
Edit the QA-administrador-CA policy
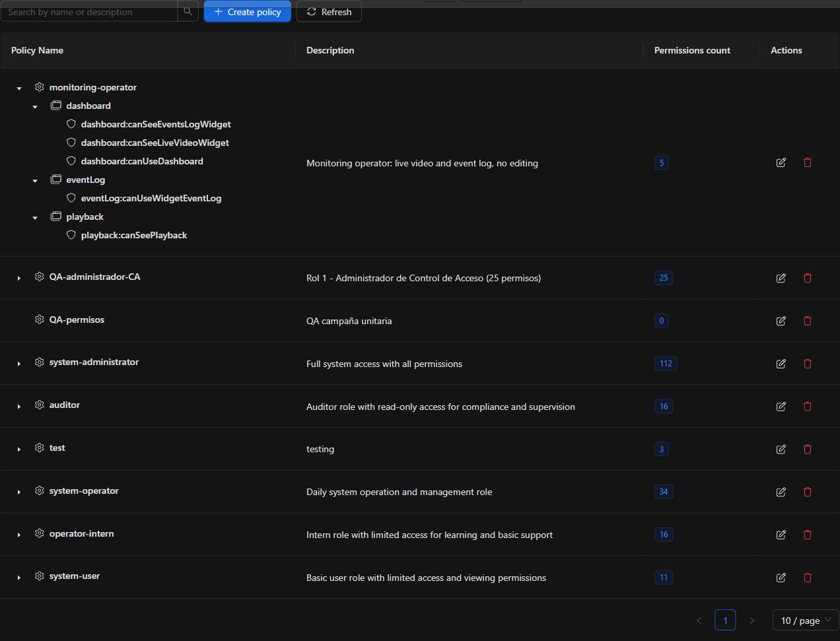coord(781,278)
